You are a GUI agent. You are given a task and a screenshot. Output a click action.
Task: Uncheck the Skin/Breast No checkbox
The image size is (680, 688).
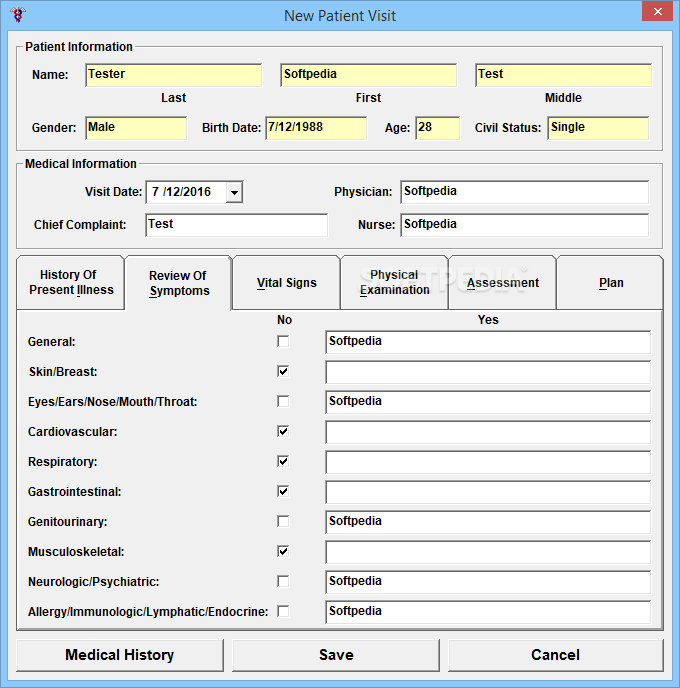[283, 371]
